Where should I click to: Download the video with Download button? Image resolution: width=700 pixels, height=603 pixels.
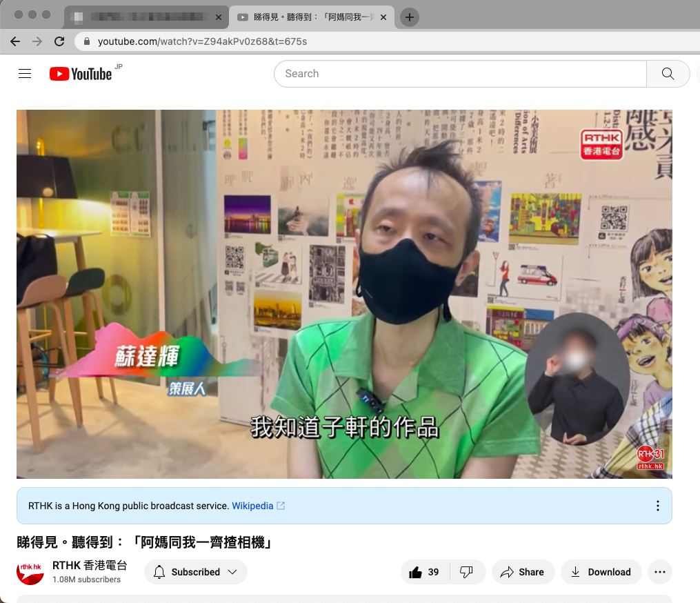point(601,572)
